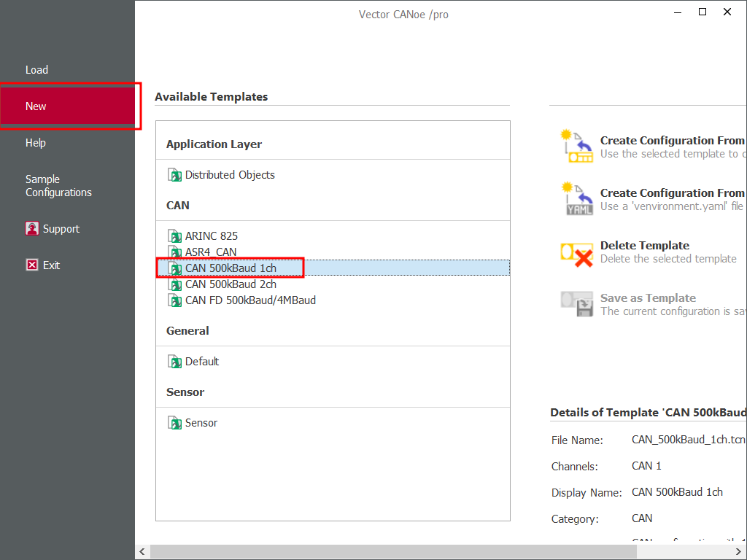The image size is (747, 560).
Task: Select the Default template
Action: click(202, 362)
